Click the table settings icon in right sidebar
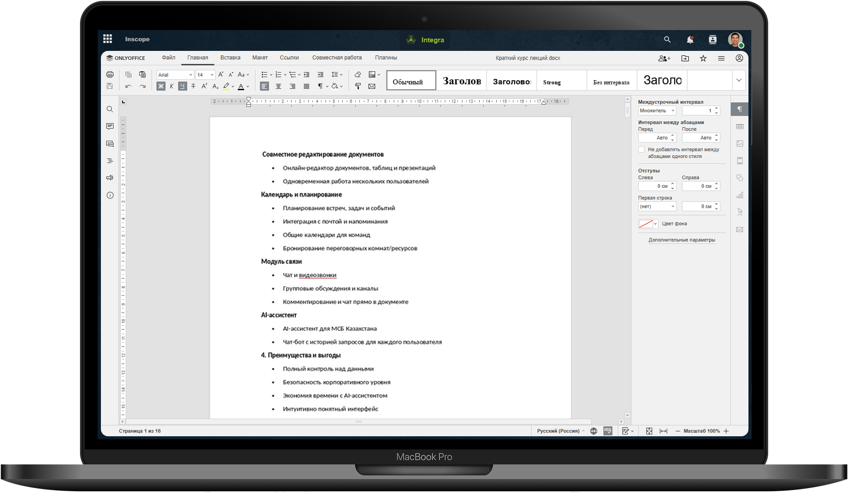The height and width of the screenshot is (504, 849). [740, 127]
